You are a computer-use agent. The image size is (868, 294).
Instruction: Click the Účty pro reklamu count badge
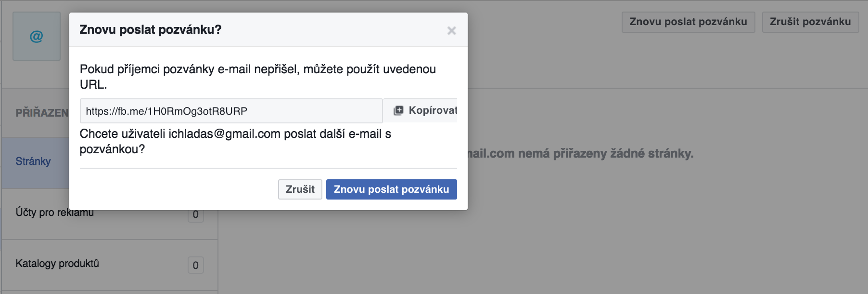coord(195,215)
